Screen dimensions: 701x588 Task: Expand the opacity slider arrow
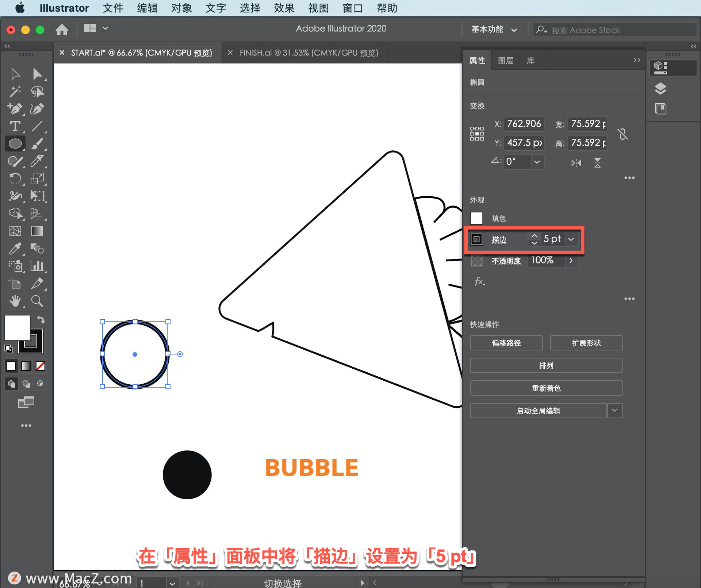(x=571, y=261)
